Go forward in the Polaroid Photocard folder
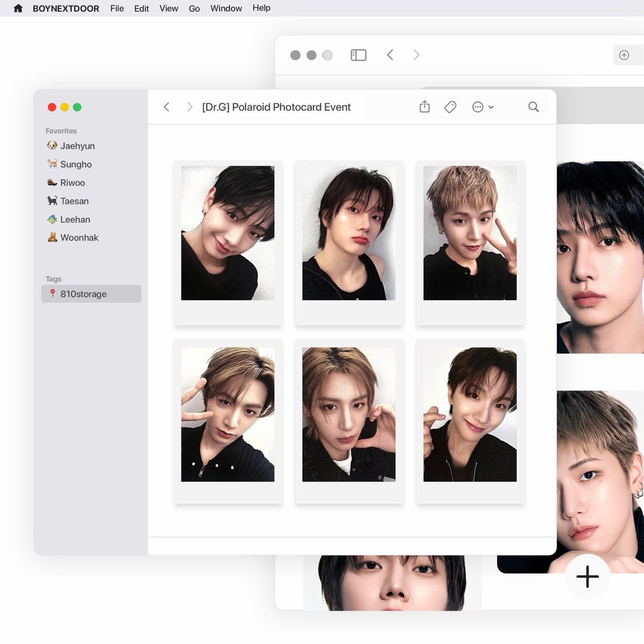Screen dimensions: 644x644 click(190, 107)
